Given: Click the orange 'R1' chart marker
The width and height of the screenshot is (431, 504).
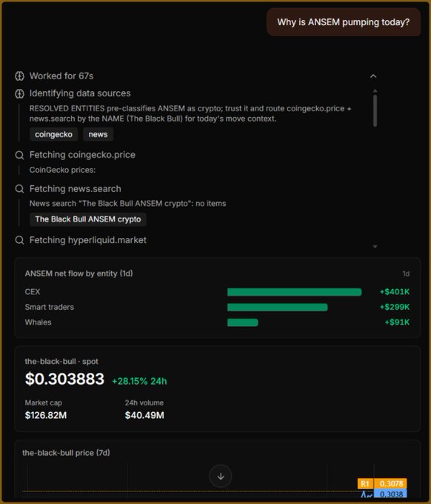Looking at the screenshot, I should click(x=366, y=484).
